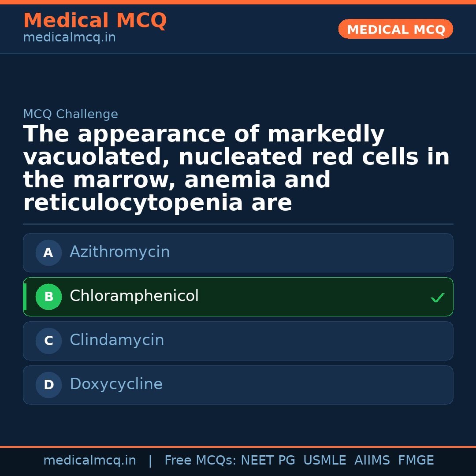Click the question text about vacuolated red cells

pyautogui.click(x=236, y=169)
